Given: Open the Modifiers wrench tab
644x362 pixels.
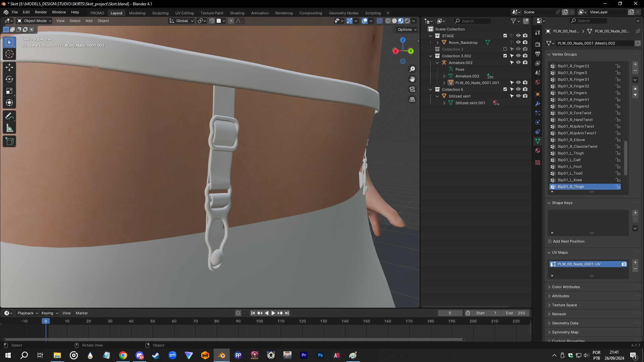Looking at the screenshot, I should click(538, 104).
